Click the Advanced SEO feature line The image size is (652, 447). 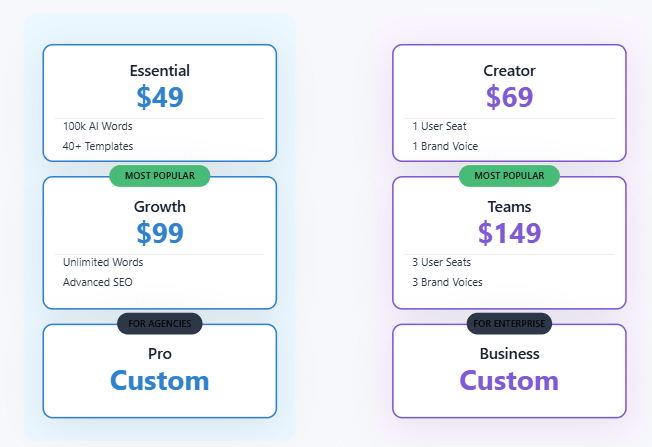coord(97,282)
